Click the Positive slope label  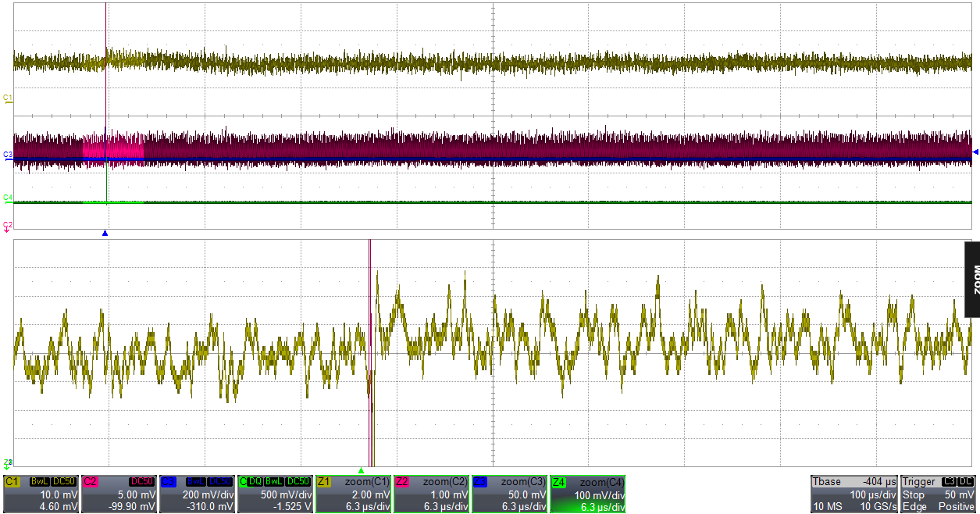click(x=957, y=506)
